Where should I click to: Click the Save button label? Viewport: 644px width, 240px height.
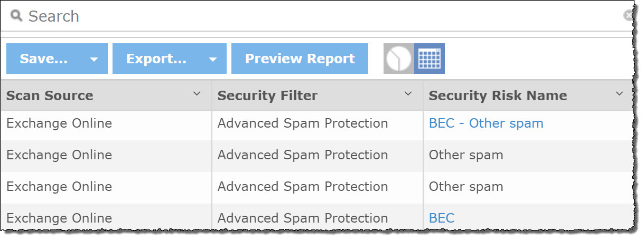coord(44,59)
